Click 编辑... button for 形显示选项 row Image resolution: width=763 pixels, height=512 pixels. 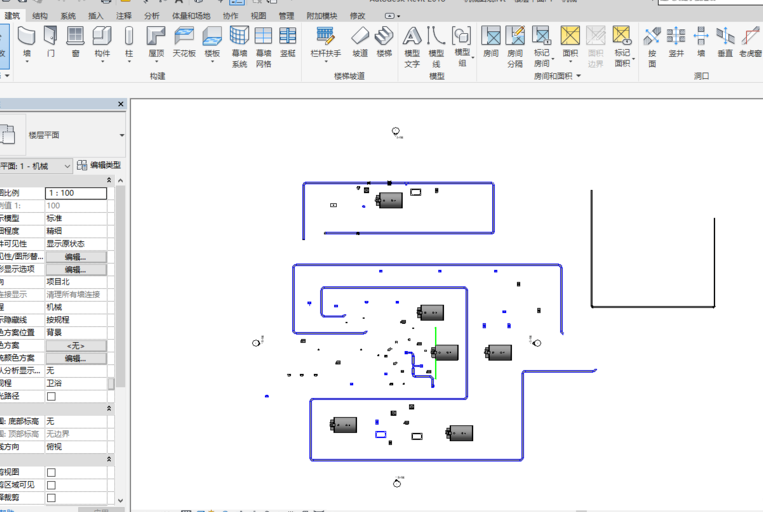click(76, 269)
